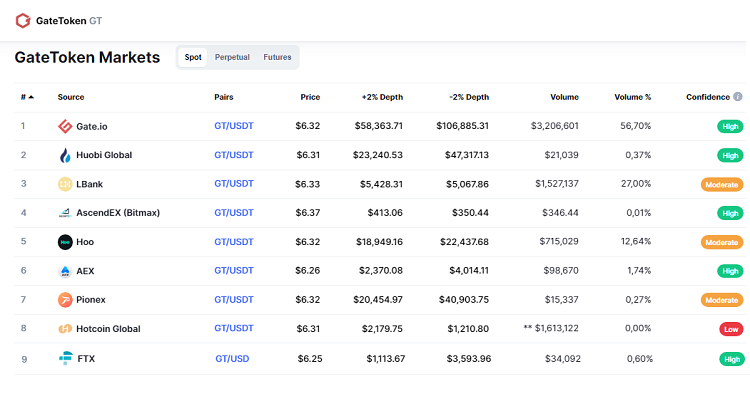The width and height of the screenshot is (750, 416).
Task: Open the GT/USDT pair link for Gate.io
Action: pos(234,126)
